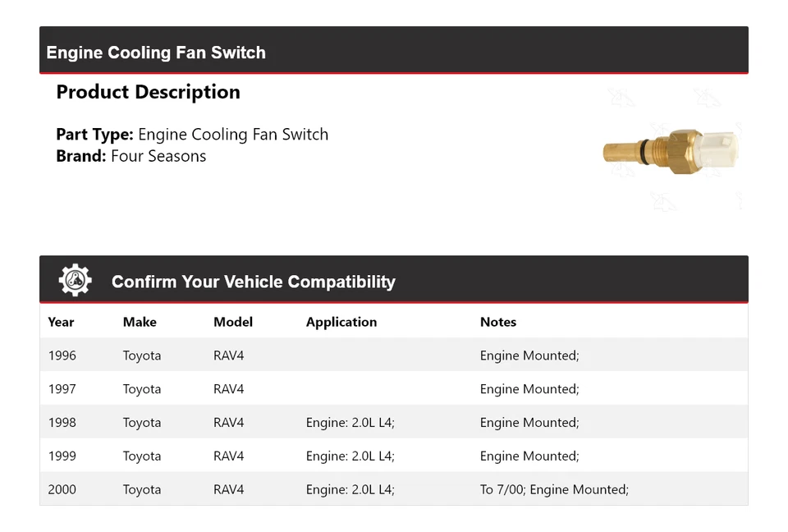Click the Engine 2.0L L4 cell for 1998

(x=350, y=423)
